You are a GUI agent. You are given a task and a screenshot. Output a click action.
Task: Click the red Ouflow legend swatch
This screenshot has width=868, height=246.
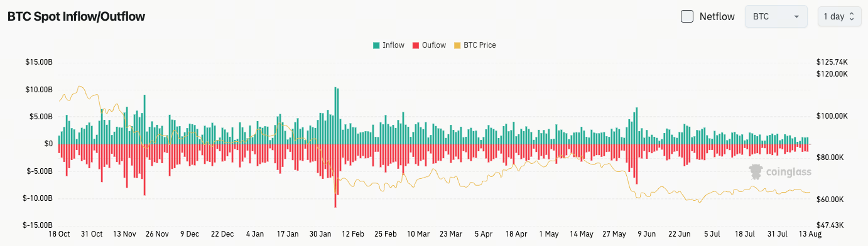[416, 45]
